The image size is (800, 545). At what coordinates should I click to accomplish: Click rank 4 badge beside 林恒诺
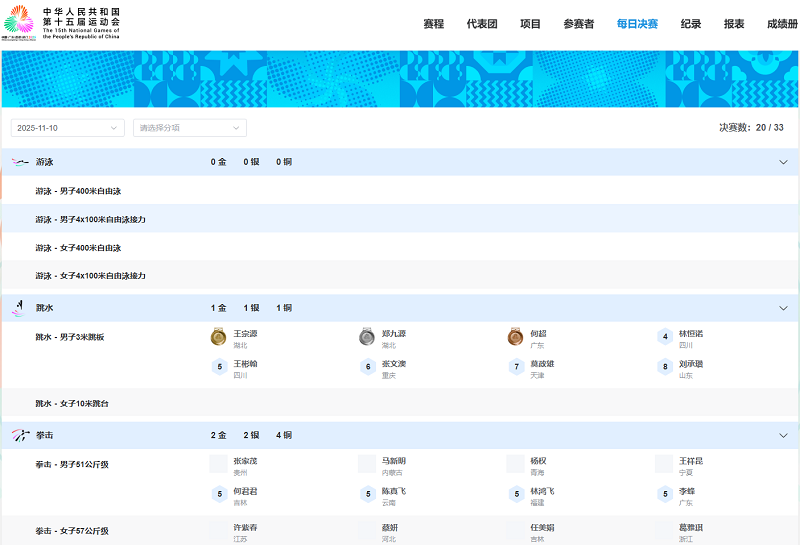click(665, 338)
